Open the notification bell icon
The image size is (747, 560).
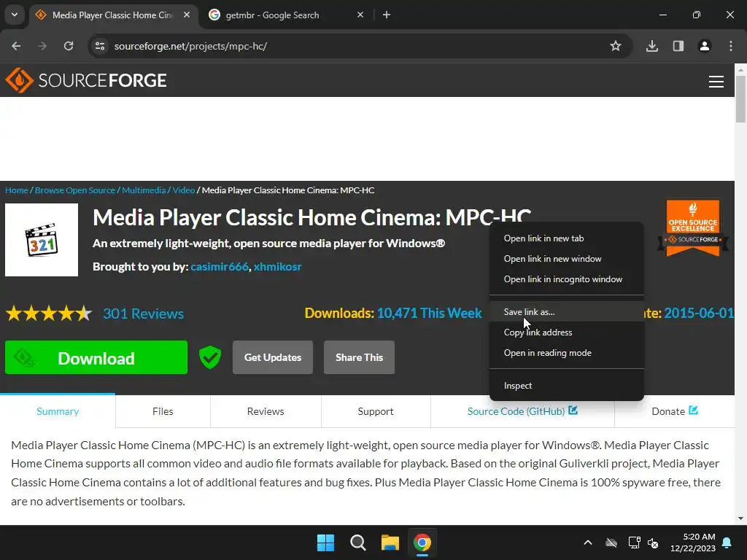[727, 542]
